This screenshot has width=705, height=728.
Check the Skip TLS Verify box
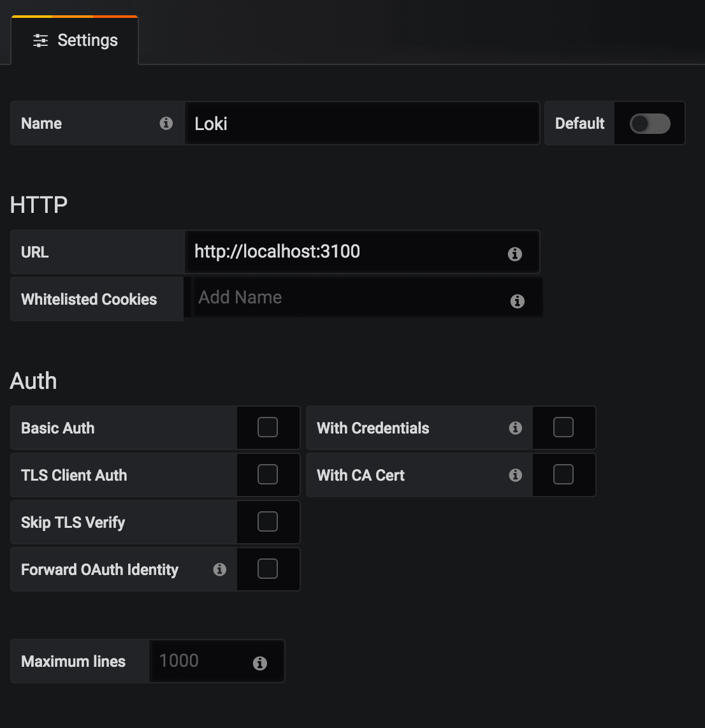(268, 521)
